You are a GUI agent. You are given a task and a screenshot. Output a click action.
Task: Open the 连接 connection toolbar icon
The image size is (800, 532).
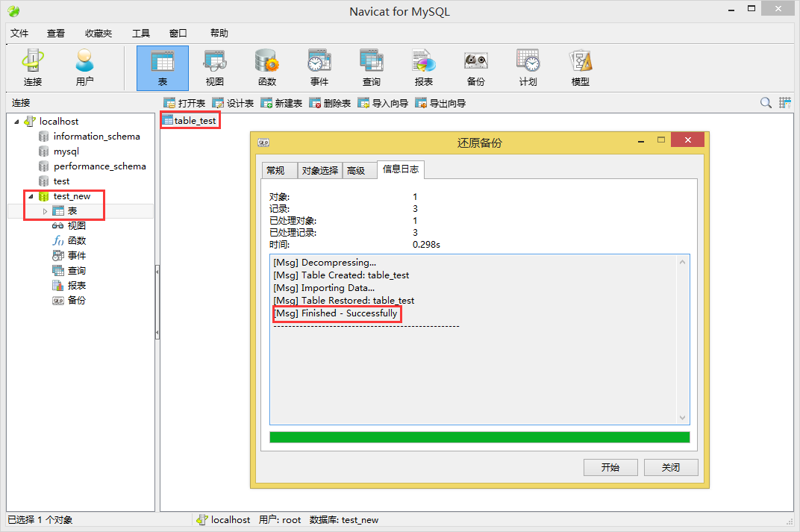tap(33, 68)
